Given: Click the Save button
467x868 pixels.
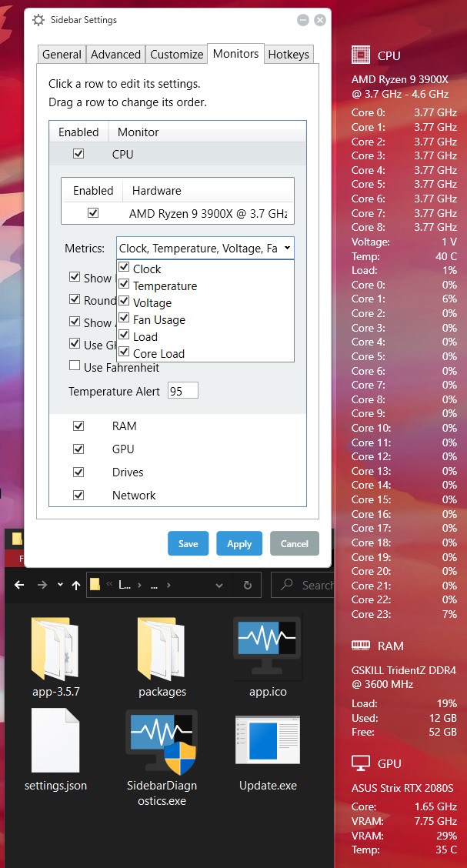Looking at the screenshot, I should (x=188, y=543).
